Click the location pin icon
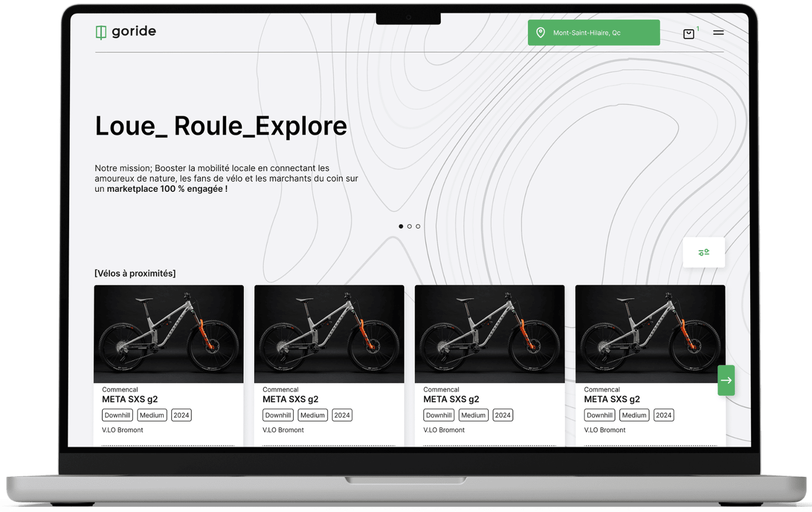812x512 pixels. point(540,32)
